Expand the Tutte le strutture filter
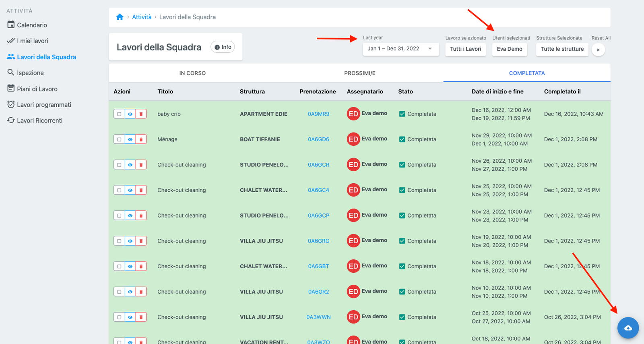The height and width of the screenshot is (344, 644). pyautogui.click(x=562, y=49)
